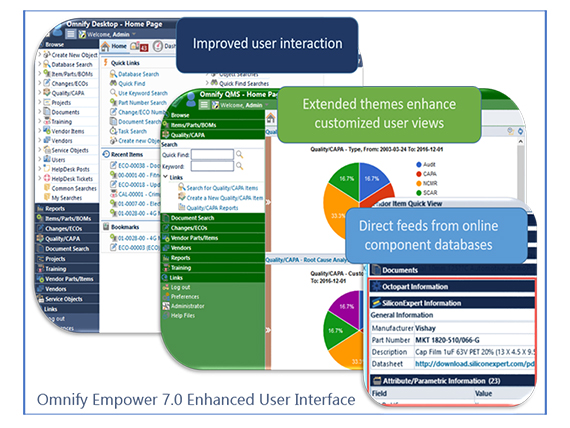This screenshot has height=428, width=570.
Task: Click the Quick Find binoculars icon in Quick Links
Action: click(x=113, y=83)
